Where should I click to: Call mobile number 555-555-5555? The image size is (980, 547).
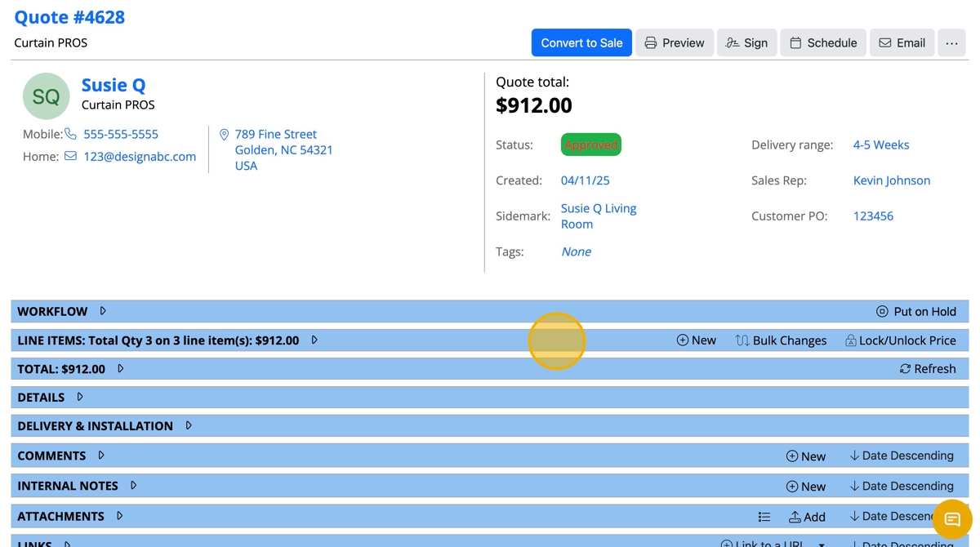(x=121, y=134)
